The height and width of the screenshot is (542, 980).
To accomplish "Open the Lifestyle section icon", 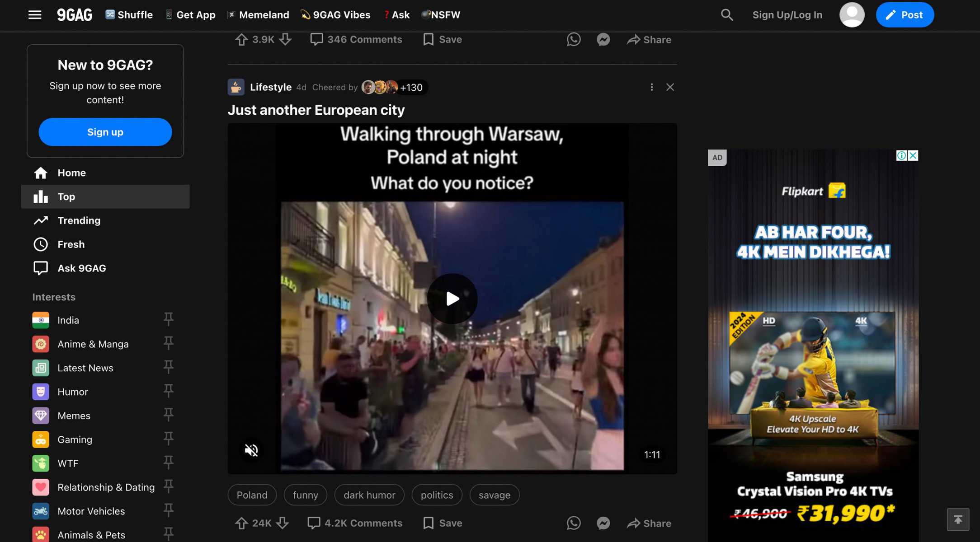I will (x=236, y=87).
